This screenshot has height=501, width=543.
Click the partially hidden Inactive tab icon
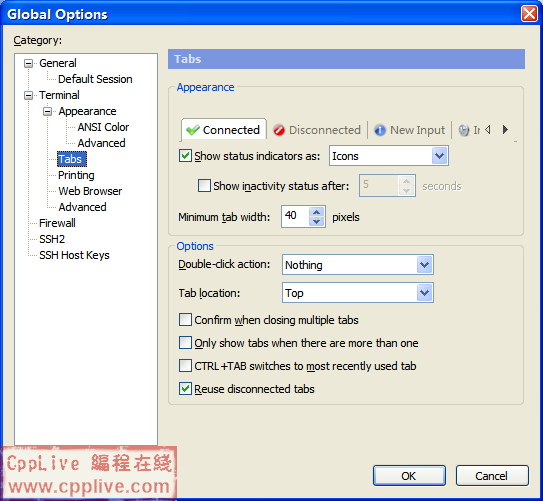point(464,130)
